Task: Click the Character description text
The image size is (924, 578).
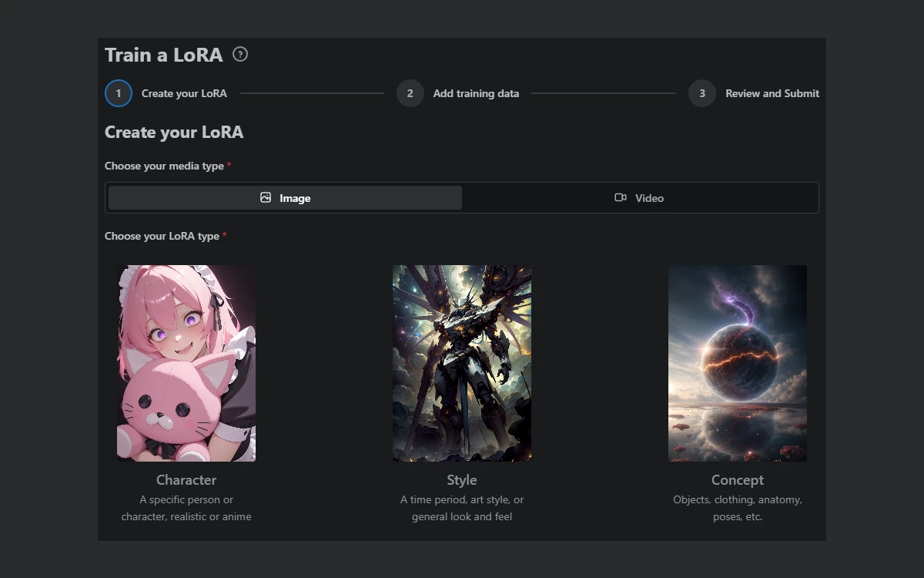Action: click(186, 508)
